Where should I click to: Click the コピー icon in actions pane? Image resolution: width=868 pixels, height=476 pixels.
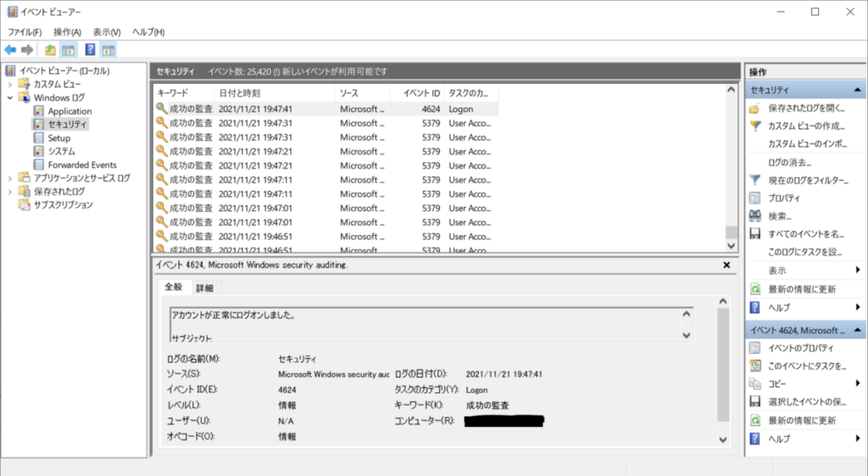(x=755, y=384)
